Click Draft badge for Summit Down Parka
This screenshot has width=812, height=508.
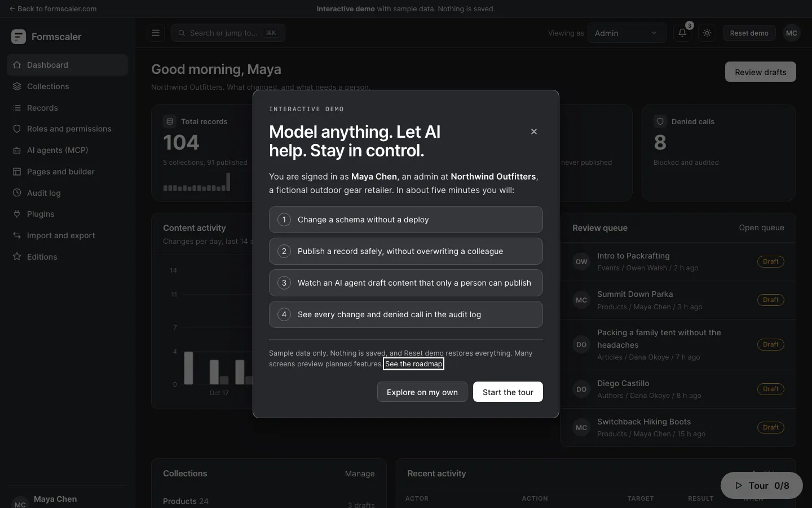coord(770,300)
